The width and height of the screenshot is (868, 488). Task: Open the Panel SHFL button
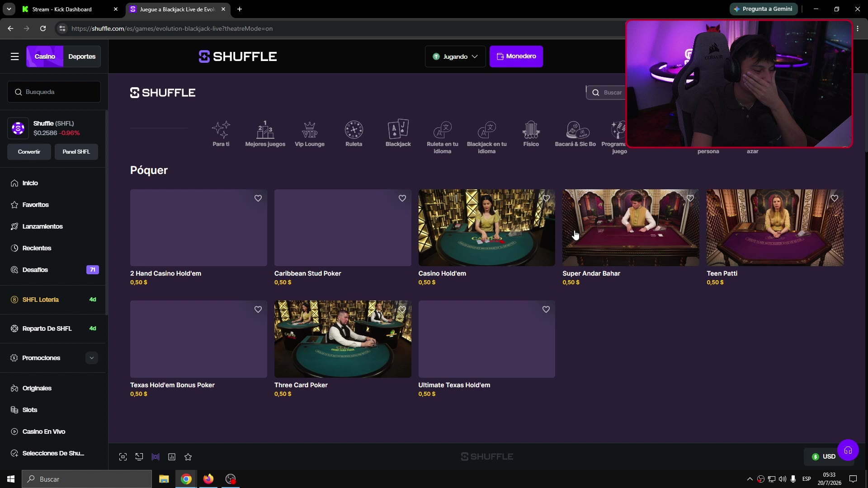coord(76,152)
